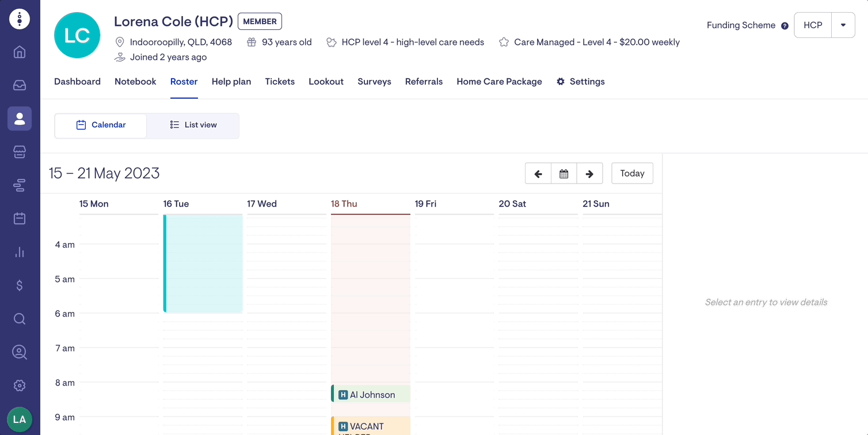Click the bar chart reports icon
Image resolution: width=868 pixels, height=435 pixels.
tap(20, 252)
